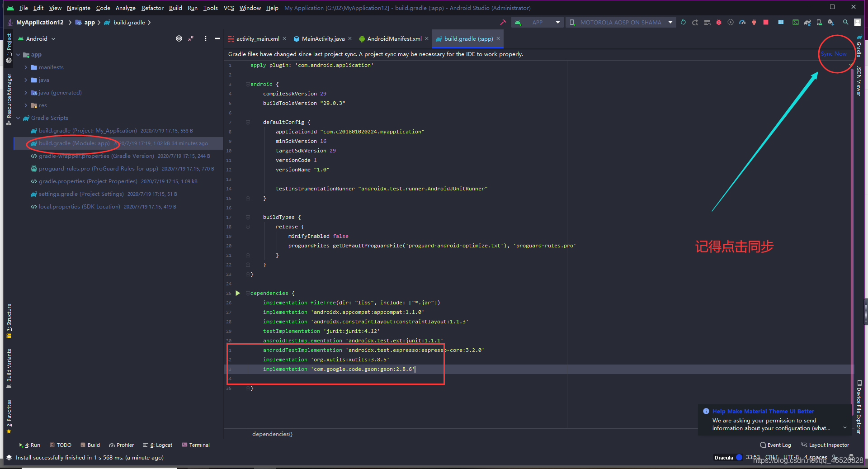Toggle the Structure tool window
Image resolution: width=868 pixels, height=469 pixels.
coord(9,321)
